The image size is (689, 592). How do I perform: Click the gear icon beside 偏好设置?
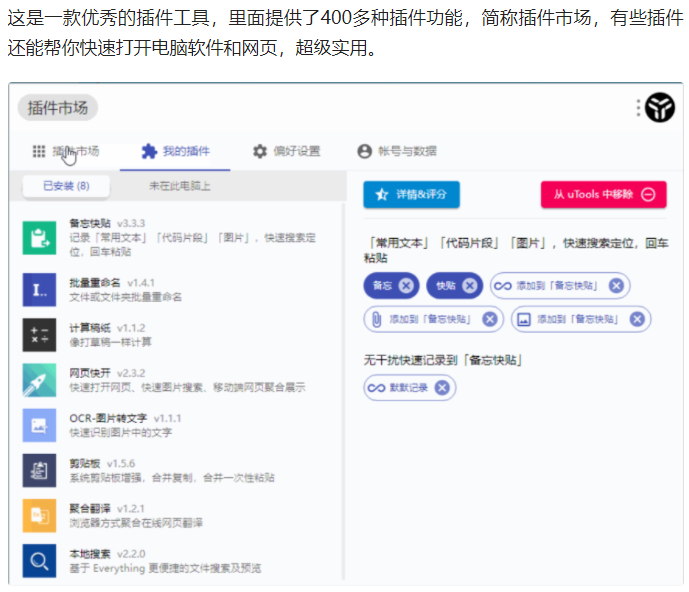[260, 151]
